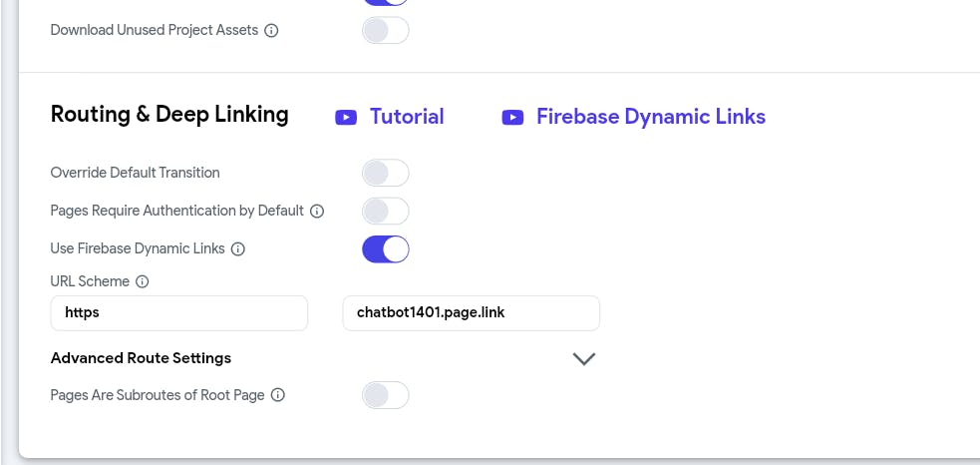Click the Routing & Deep Linking heading
The width and height of the screenshot is (980, 465).
[169, 115]
